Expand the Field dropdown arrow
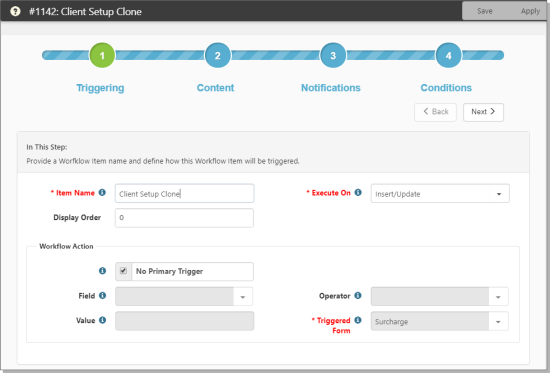 point(243,297)
